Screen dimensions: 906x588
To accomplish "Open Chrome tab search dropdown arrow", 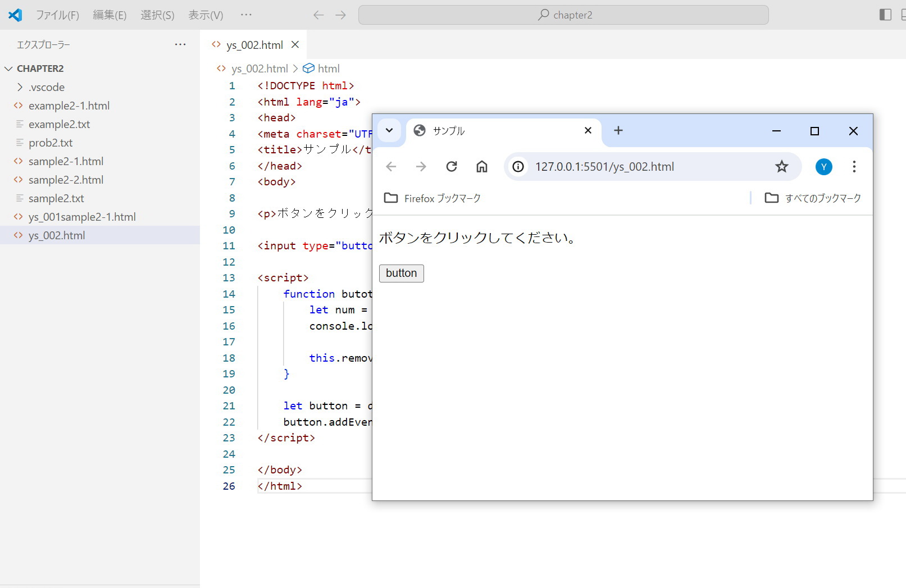I will click(389, 130).
